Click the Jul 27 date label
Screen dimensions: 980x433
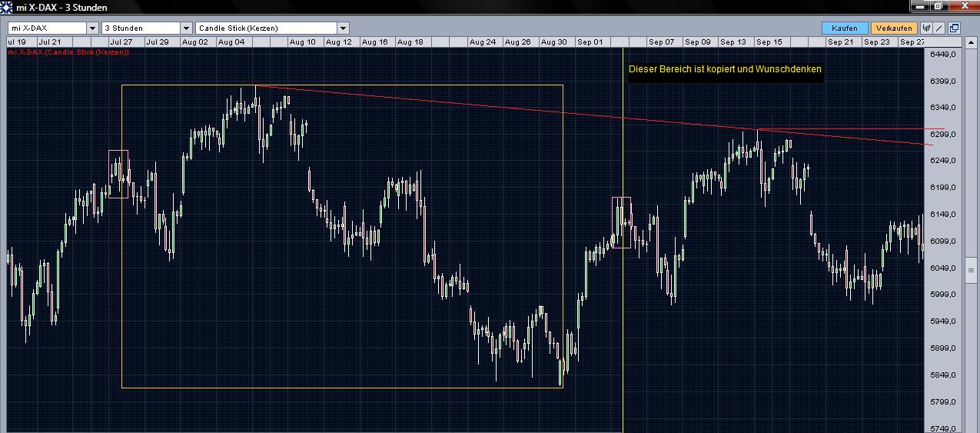click(121, 42)
